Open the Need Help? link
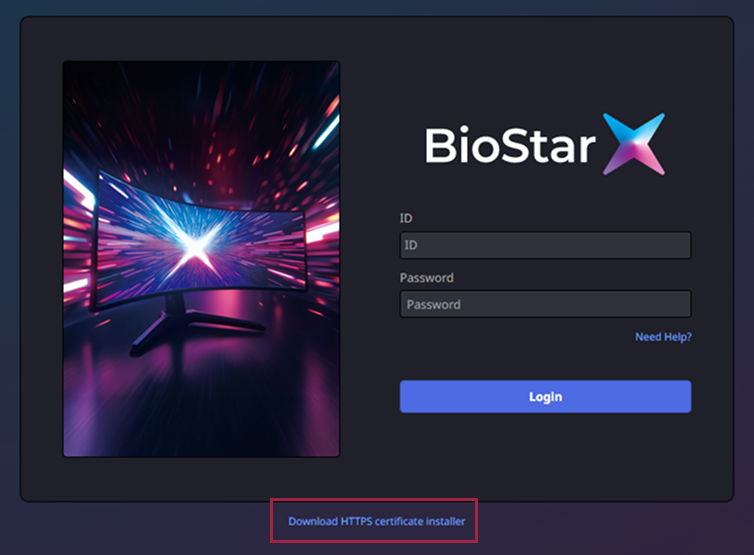Viewport: 754px width, 555px height. point(663,337)
